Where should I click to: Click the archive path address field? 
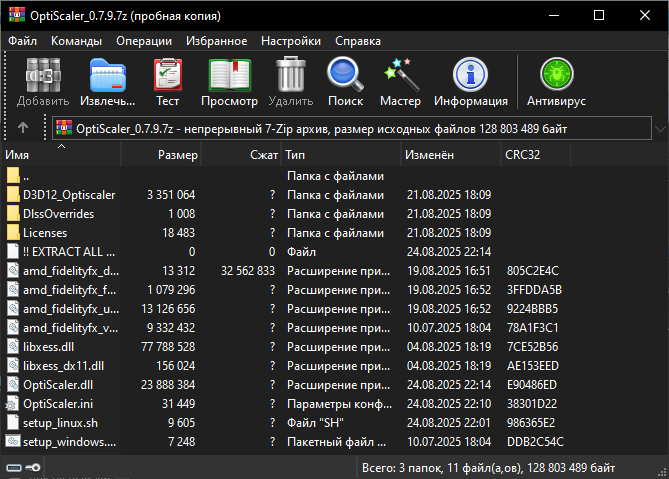[x=352, y=128]
